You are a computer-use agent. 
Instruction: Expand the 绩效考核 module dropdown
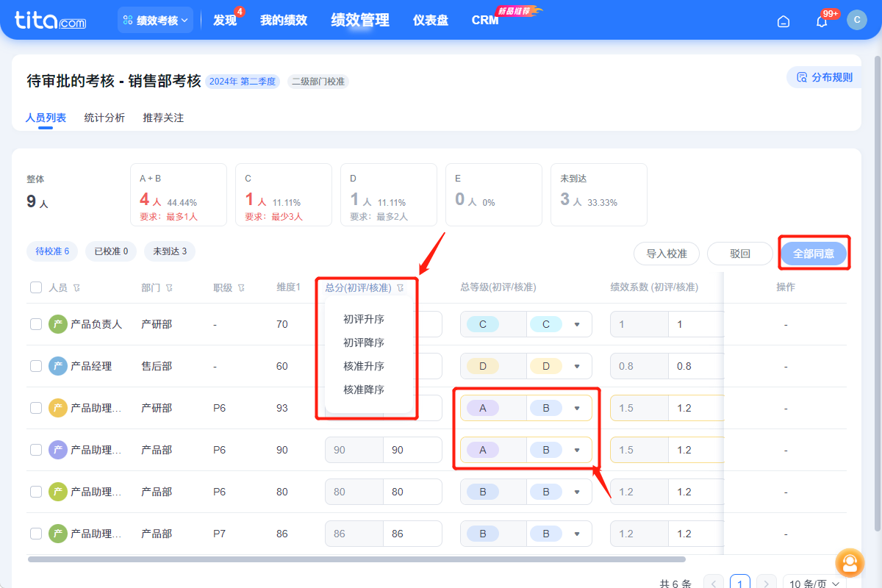coord(155,21)
